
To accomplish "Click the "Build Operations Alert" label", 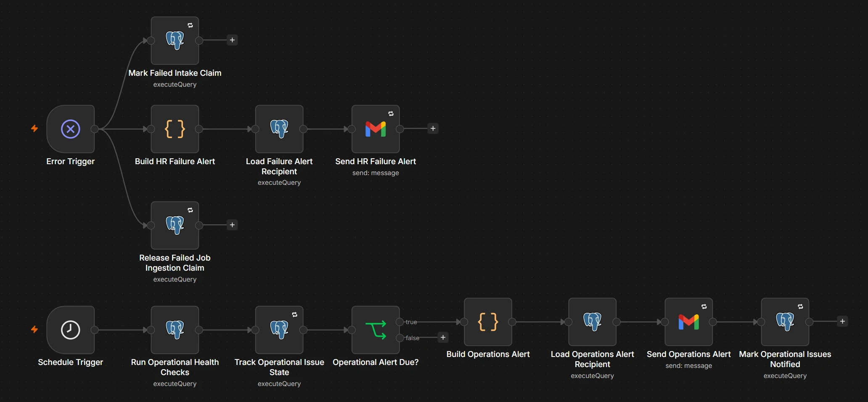I will click(488, 354).
